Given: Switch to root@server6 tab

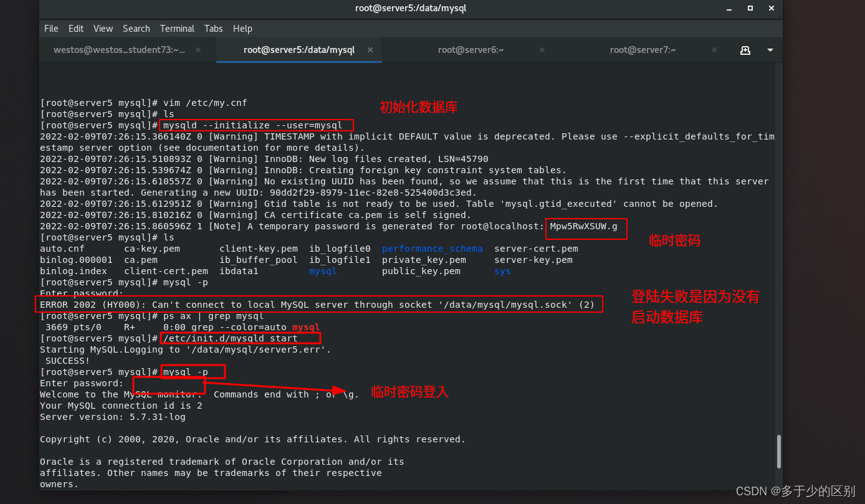Looking at the screenshot, I should 471,50.
